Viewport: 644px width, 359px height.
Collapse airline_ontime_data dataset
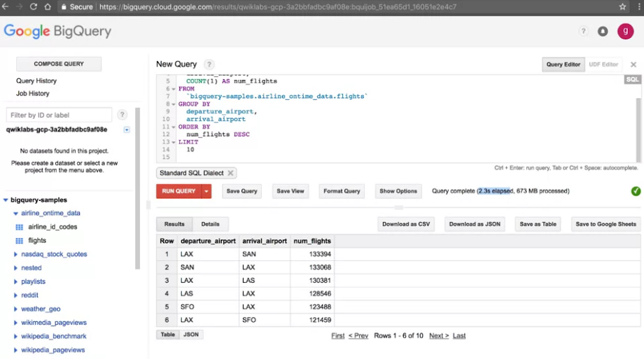(15, 213)
